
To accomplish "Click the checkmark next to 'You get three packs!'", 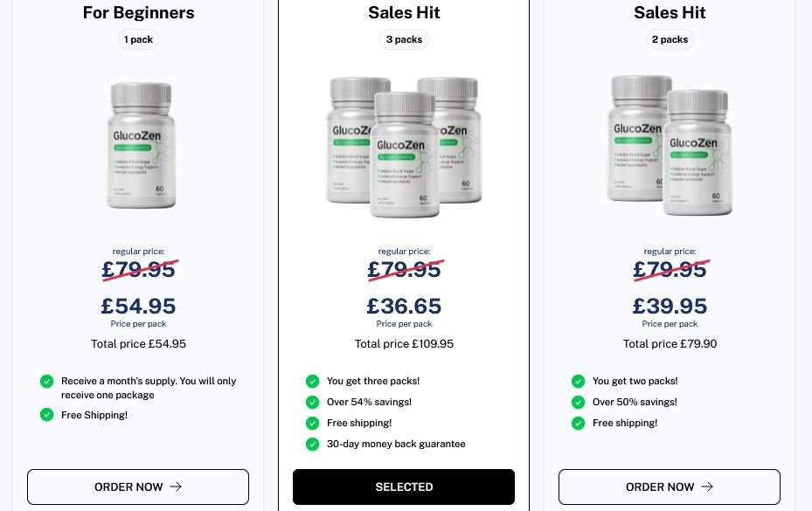I will 312,381.
